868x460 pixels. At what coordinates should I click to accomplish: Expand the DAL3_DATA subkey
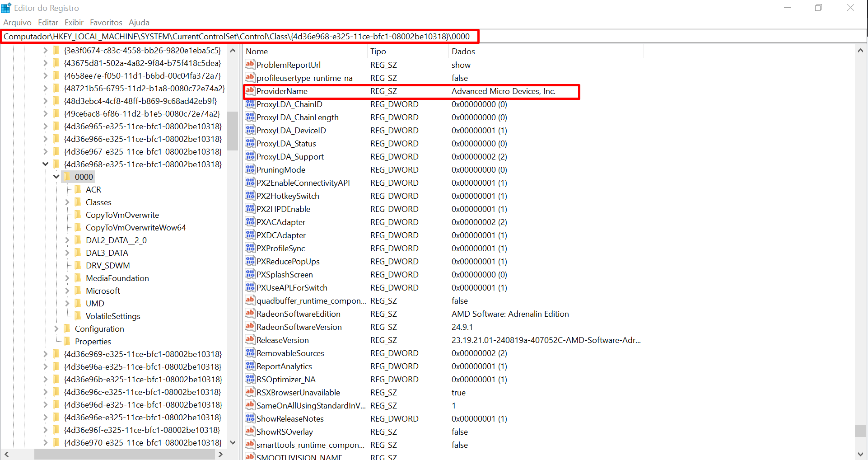click(x=67, y=253)
